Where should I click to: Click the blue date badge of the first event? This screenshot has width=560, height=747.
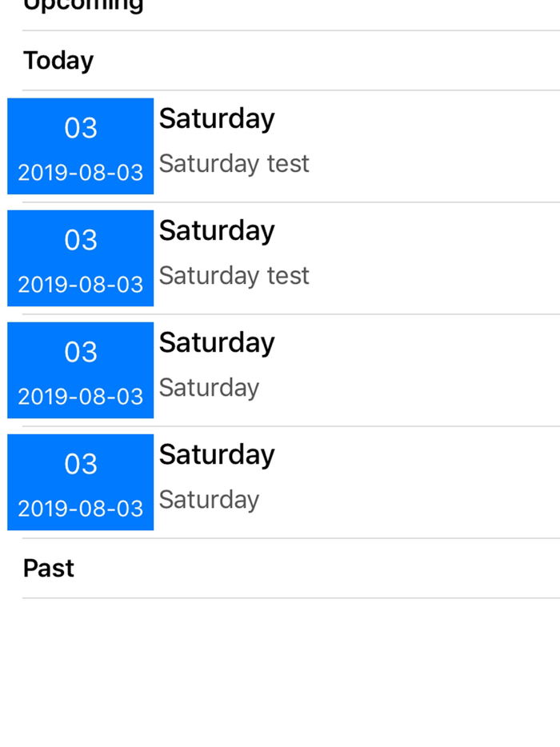point(80,146)
